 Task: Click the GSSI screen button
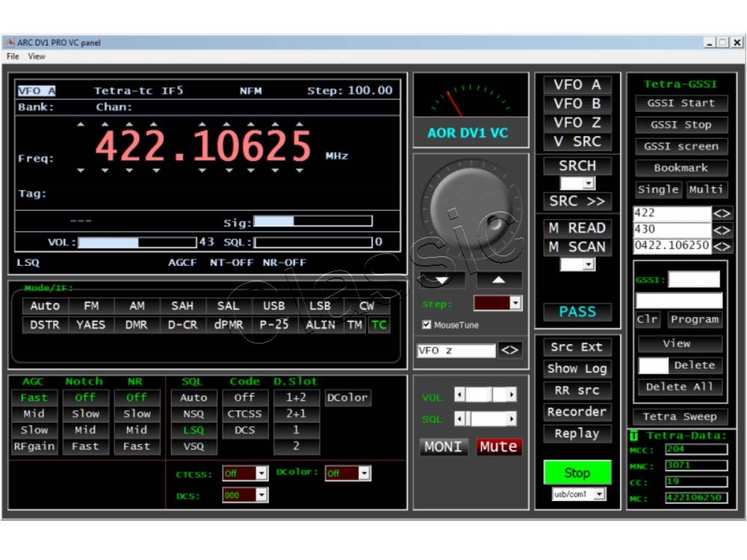tap(681, 146)
